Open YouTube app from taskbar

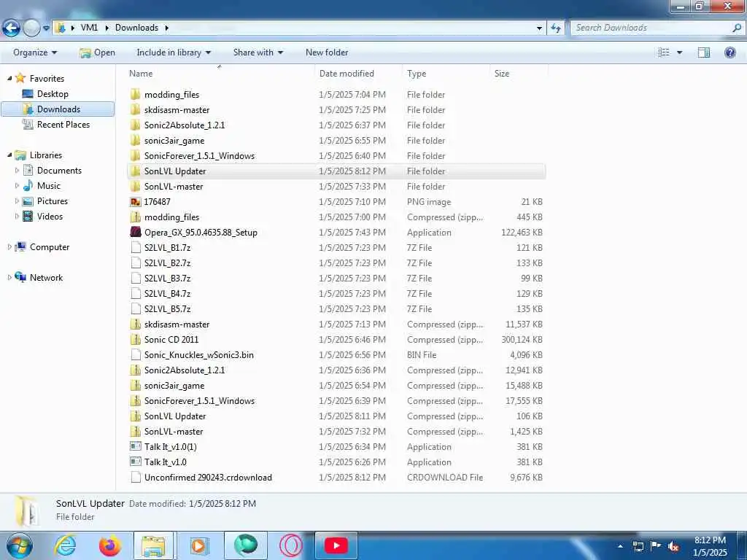coord(336,545)
